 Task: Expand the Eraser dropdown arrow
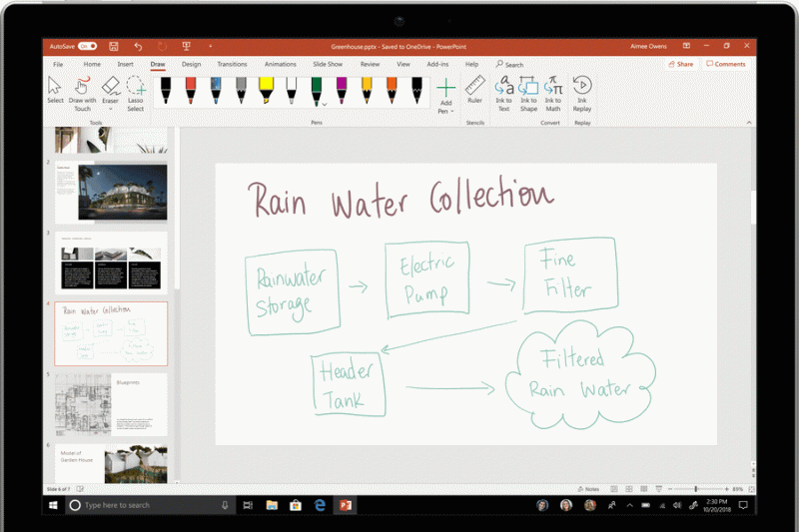(110, 109)
